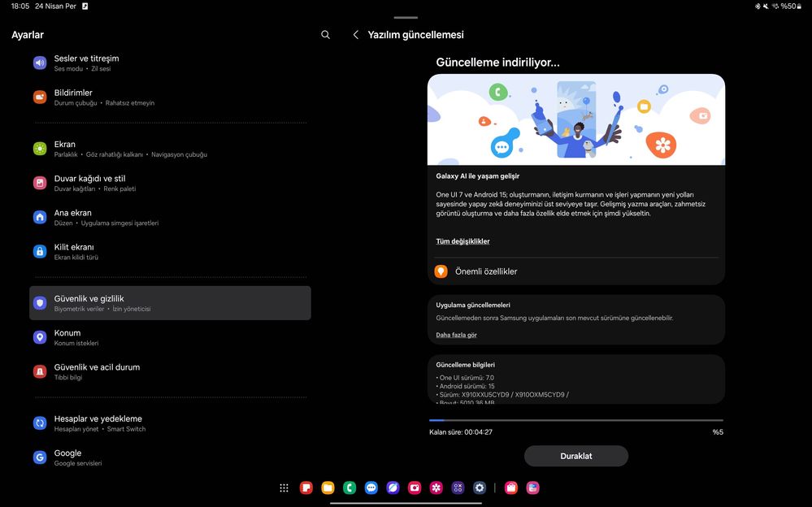
Task: Open the Sesler ve titreşim sound icon
Action: (40, 63)
